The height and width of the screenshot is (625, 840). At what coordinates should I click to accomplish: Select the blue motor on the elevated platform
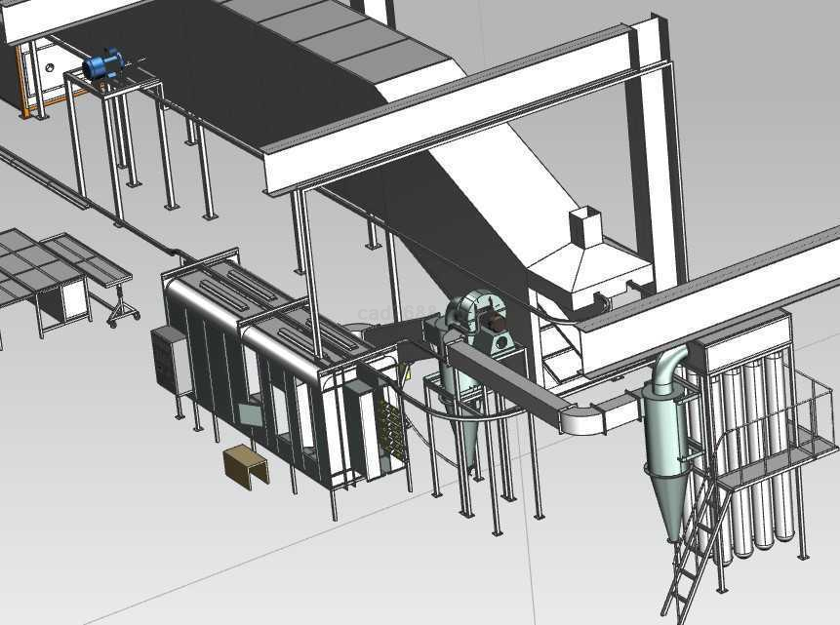point(101,65)
